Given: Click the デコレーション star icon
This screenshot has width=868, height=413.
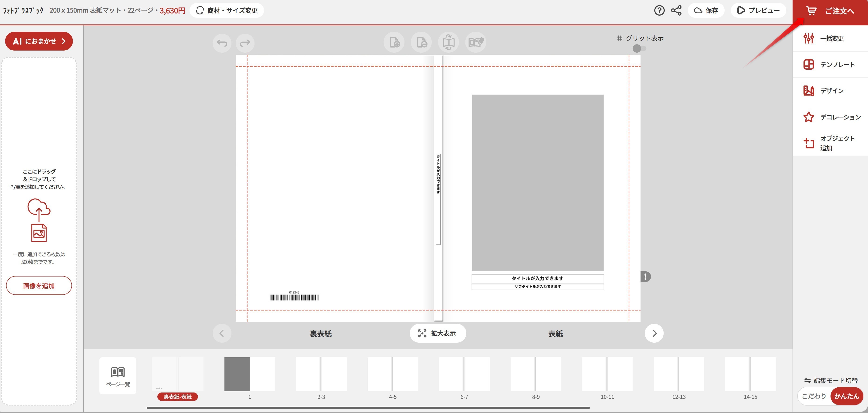Looking at the screenshot, I should click(808, 117).
